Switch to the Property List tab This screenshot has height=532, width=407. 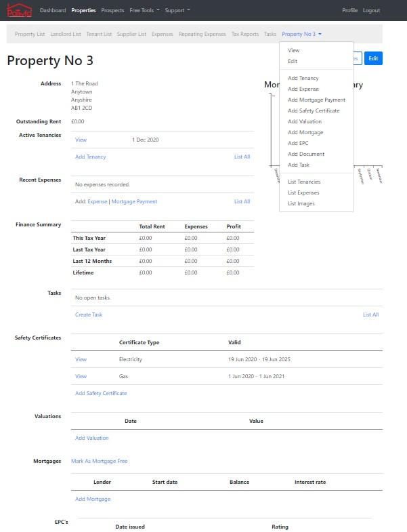pos(30,34)
